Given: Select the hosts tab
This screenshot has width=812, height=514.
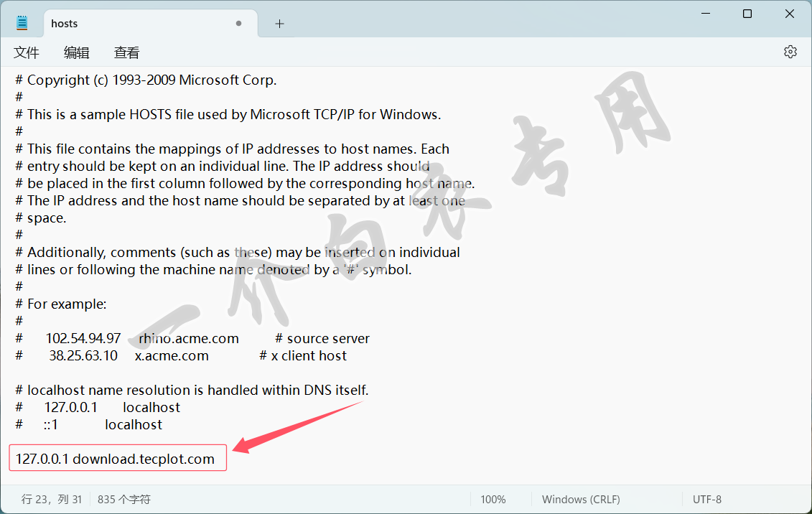Looking at the screenshot, I should 151,23.
